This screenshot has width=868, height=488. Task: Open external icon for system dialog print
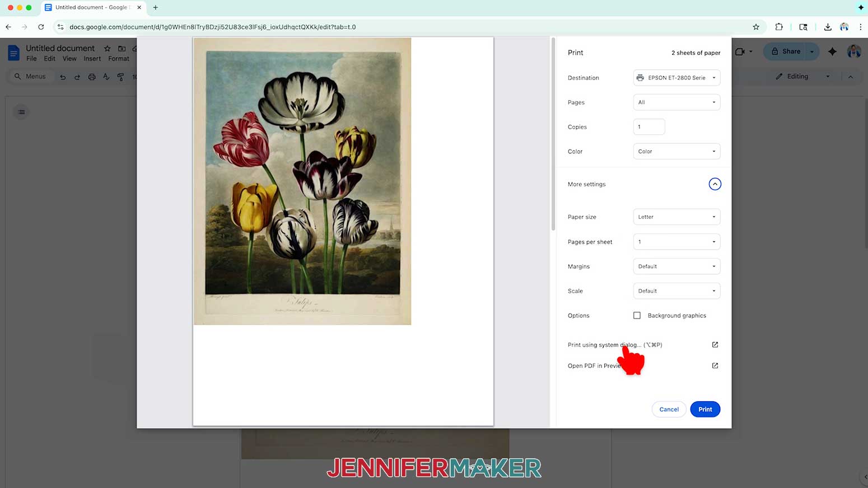pos(715,345)
